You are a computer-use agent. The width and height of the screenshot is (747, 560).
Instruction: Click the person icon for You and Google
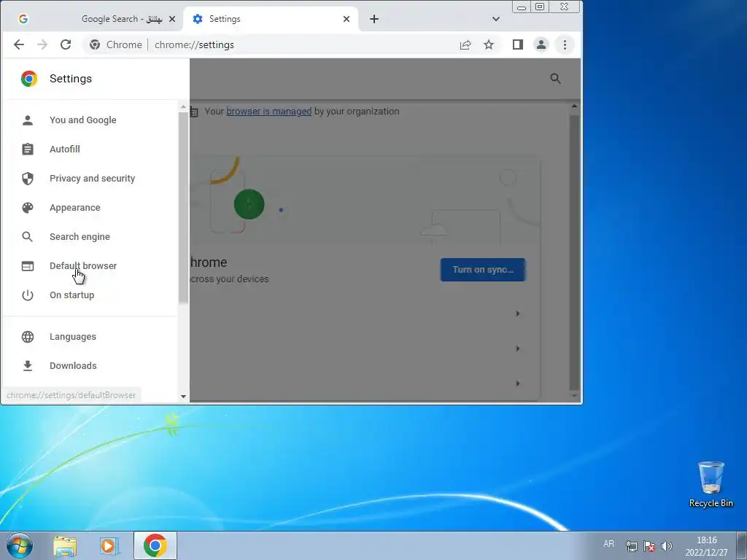(28, 120)
